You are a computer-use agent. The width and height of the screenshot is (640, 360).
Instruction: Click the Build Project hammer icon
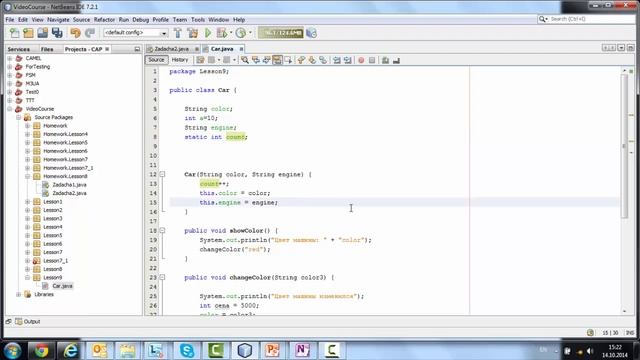tap(178, 33)
